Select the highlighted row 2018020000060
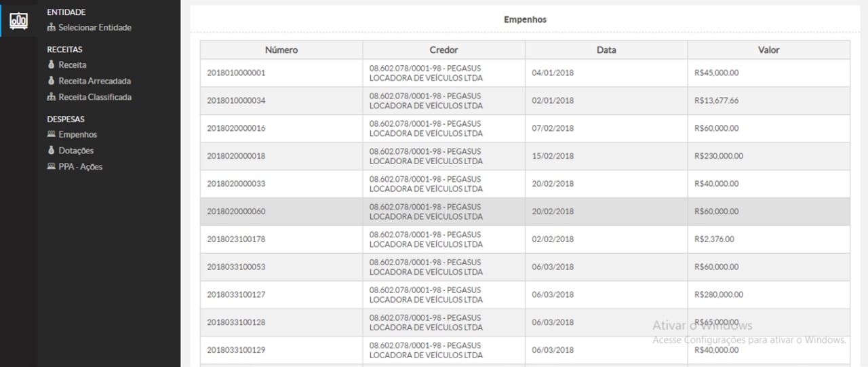This screenshot has width=868, height=367. [x=236, y=212]
